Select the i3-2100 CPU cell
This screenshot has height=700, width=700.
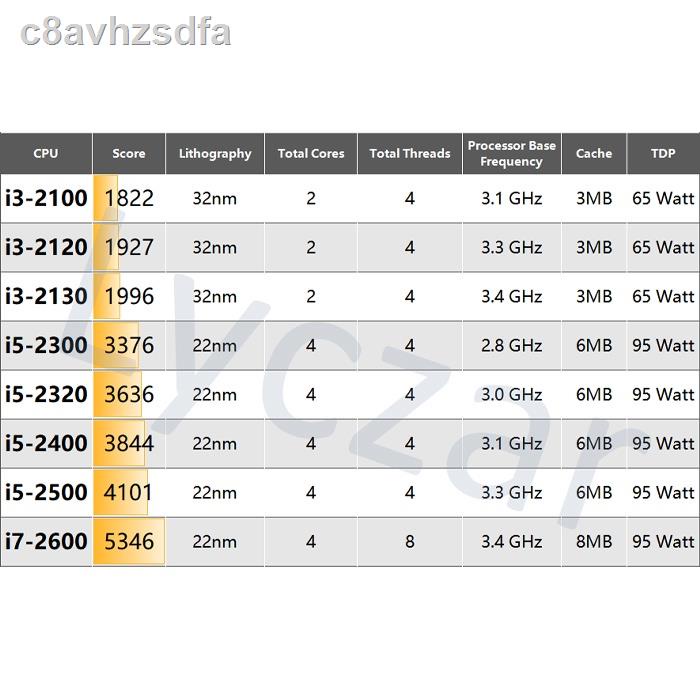pyautogui.click(x=46, y=198)
